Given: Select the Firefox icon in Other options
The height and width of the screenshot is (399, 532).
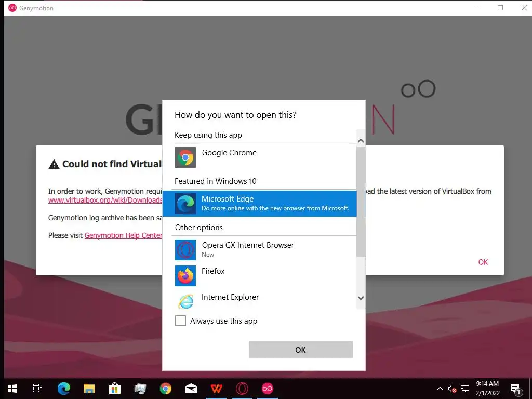Looking at the screenshot, I should (185, 276).
